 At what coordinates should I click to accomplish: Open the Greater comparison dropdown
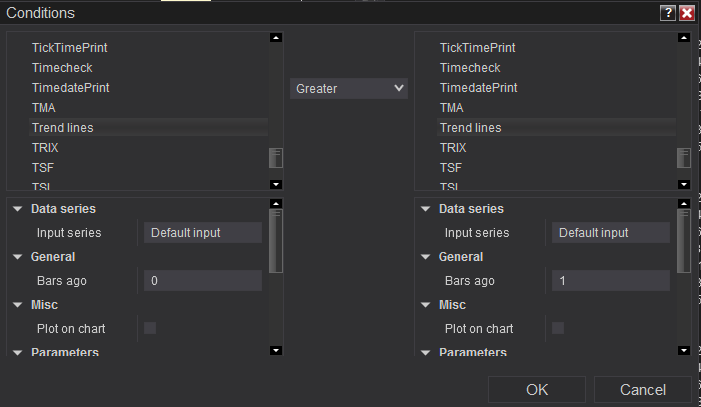[349, 88]
